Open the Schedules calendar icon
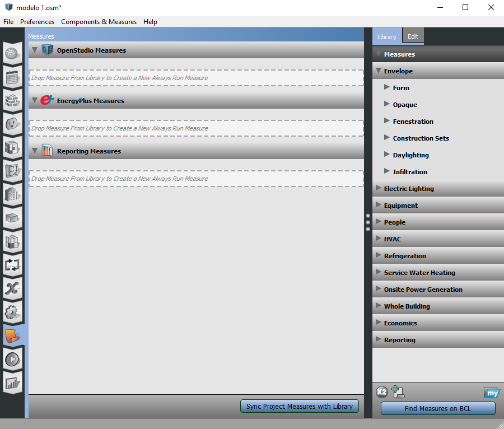The width and height of the screenshot is (504, 429). coord(12,77)
